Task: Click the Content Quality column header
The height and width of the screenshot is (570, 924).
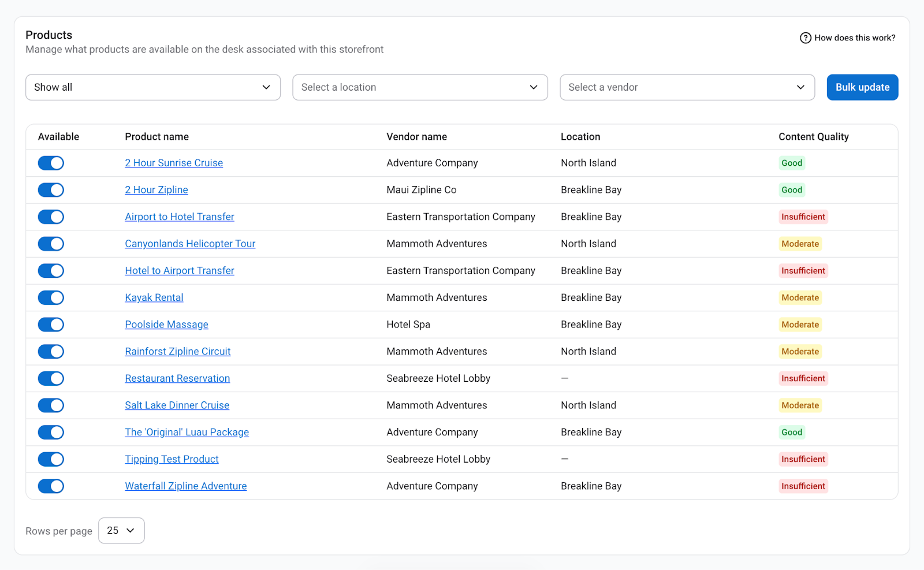Action: coord(813,137)
